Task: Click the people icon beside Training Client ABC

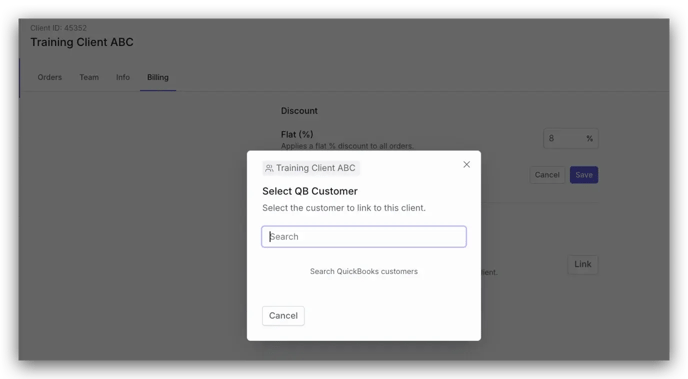Action: point(269,168)
